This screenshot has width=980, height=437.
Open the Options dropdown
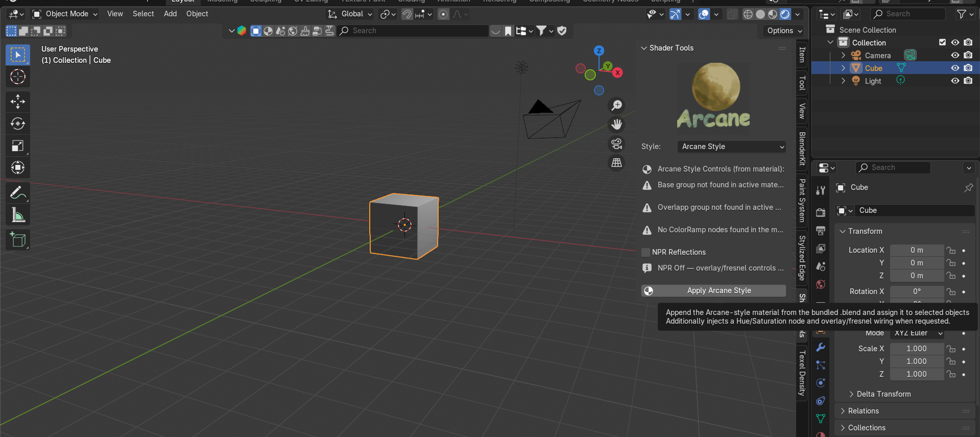pos(784,31)
